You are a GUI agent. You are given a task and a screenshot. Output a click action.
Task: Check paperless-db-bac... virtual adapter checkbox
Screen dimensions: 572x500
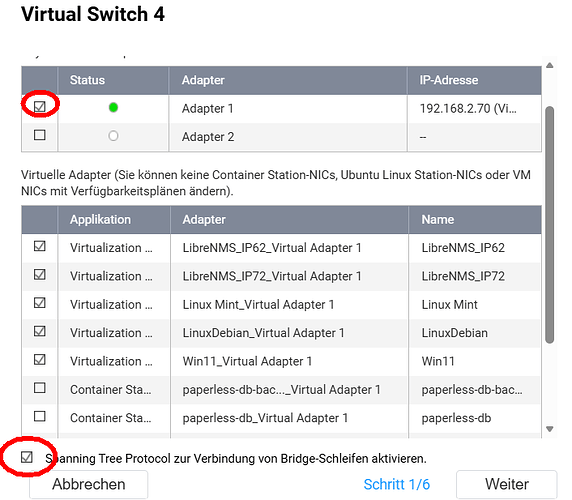39,388
